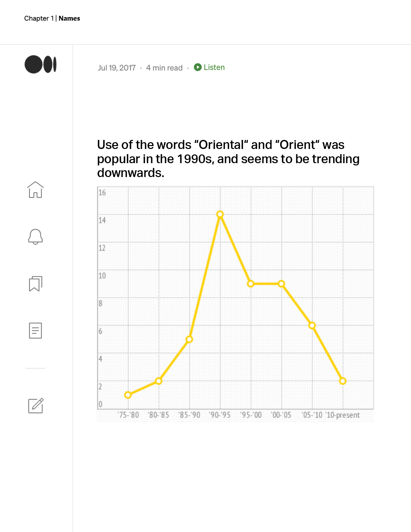Click the article heading about Oriental words
This screenshot has height=532, width=411.
228,159
